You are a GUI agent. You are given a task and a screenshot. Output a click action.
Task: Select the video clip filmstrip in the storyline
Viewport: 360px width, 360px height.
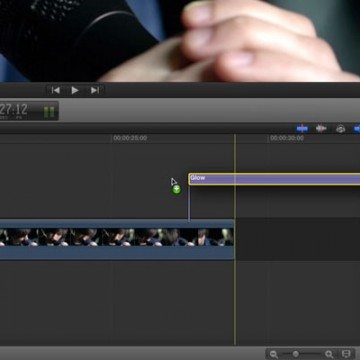click(117, 239)
